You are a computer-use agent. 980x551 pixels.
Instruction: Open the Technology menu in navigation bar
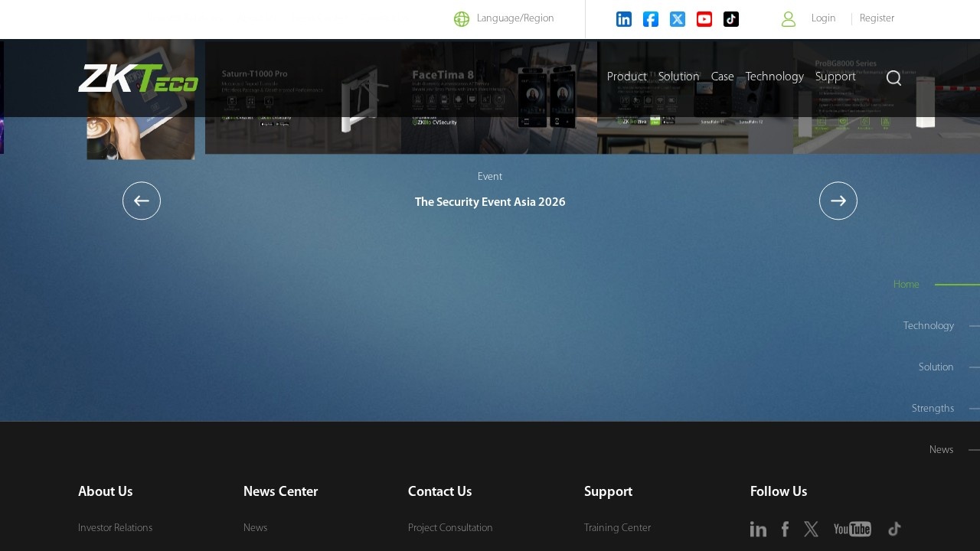(x=775, y=77)
